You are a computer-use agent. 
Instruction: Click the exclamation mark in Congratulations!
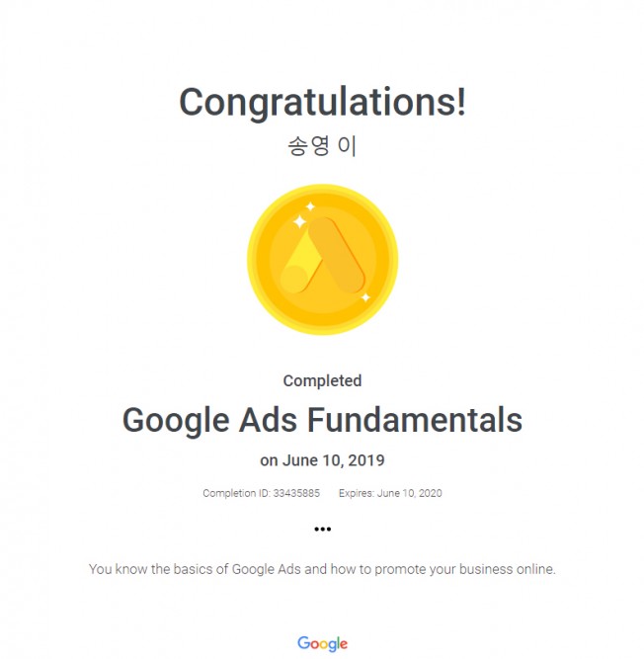point(461,102)
